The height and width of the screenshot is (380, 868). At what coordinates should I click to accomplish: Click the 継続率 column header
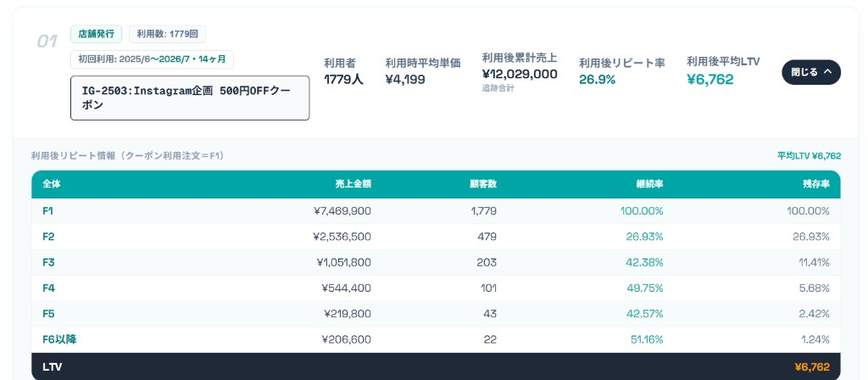tap(649, 184)
